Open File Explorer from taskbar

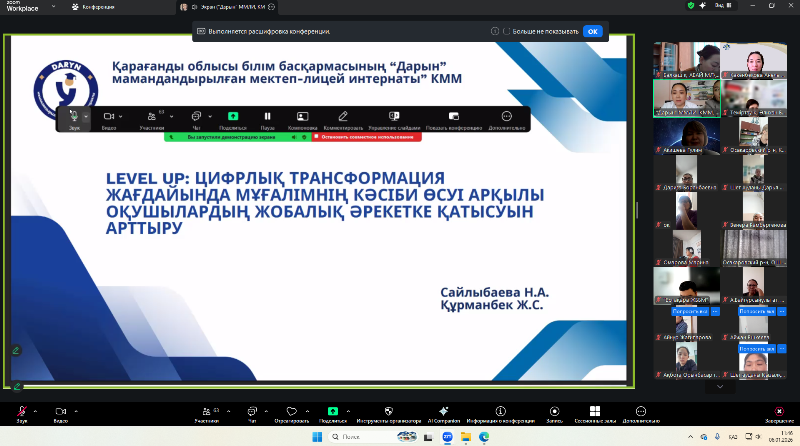[x=466, y=437]
